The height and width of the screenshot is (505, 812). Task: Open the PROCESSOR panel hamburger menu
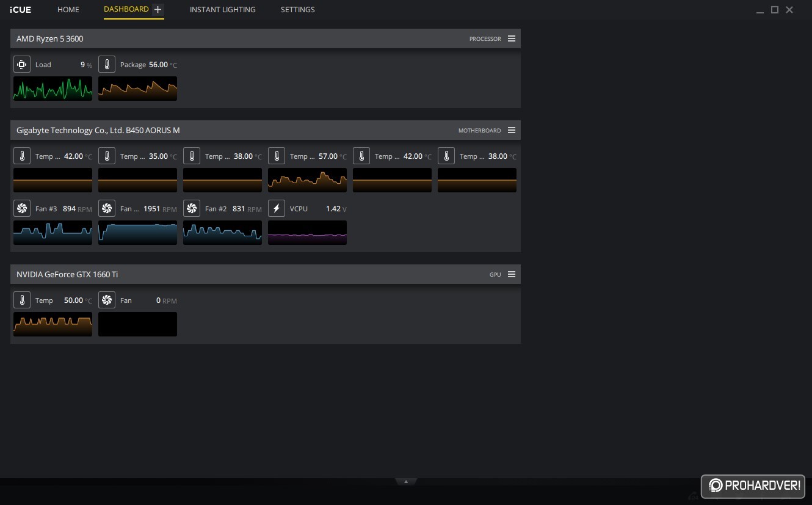point(512,38)
